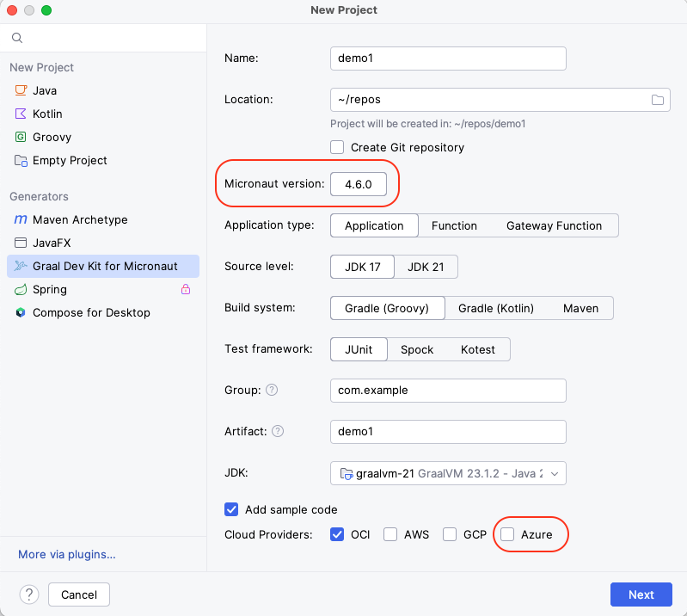The image size is (687, 616).
Task: Select the Empty Project folder icon
Action: pos(21,161)
